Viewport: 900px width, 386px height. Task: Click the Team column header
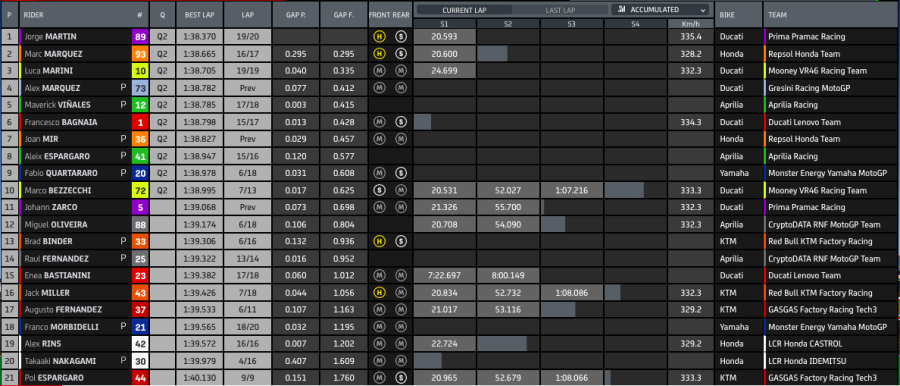[x=831, y=14]
